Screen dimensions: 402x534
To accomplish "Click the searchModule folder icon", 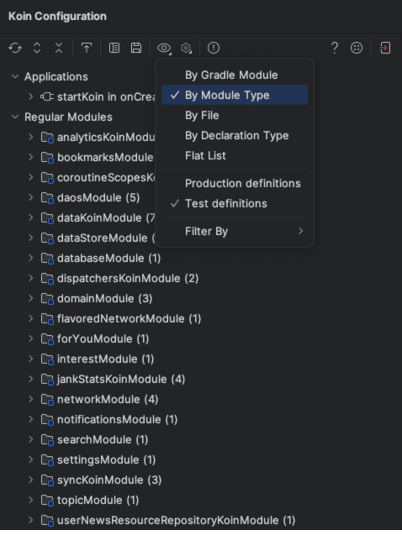I will [x=47, y=440].
